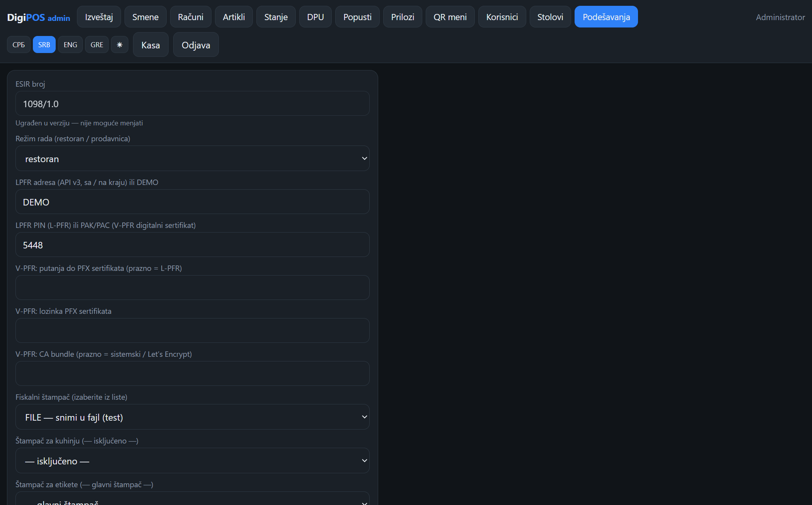Open the Režim rada restoran dropdown

tap(192, 159)
